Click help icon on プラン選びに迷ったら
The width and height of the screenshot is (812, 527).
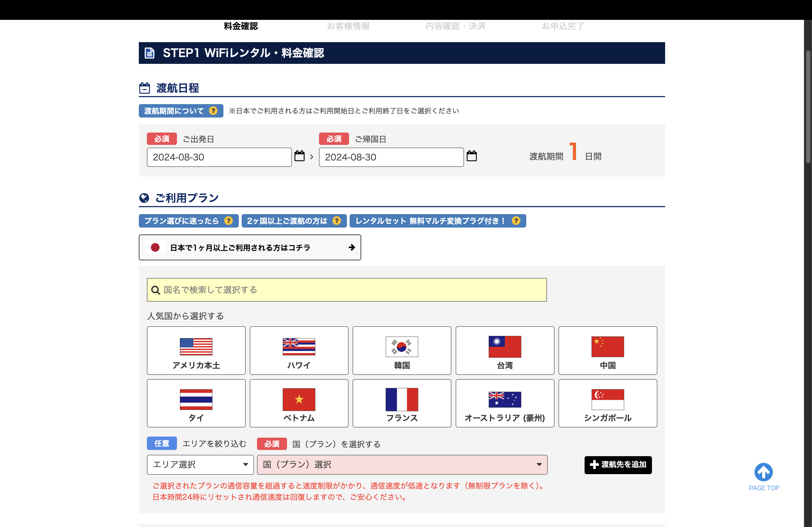229,221
